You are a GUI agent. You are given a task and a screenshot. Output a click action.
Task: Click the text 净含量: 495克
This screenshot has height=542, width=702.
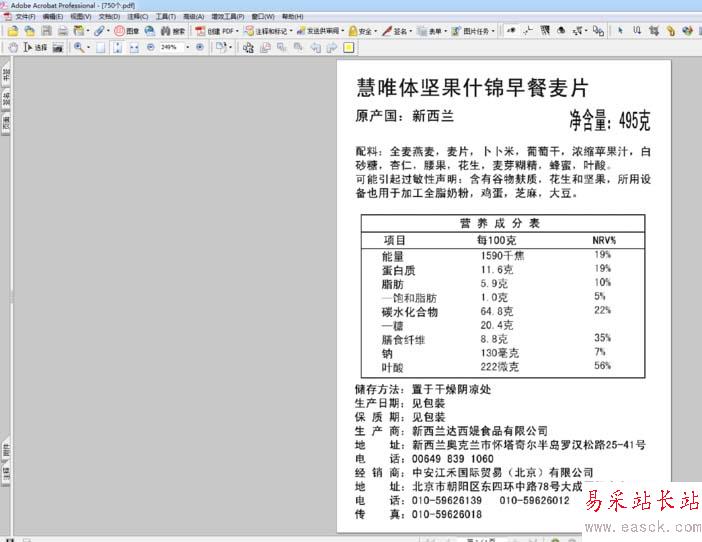610,120
